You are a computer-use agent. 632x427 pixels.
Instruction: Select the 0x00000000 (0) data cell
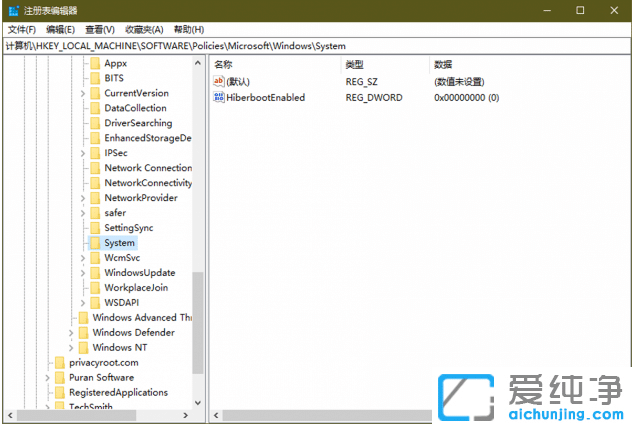click(x=466, y=98)
